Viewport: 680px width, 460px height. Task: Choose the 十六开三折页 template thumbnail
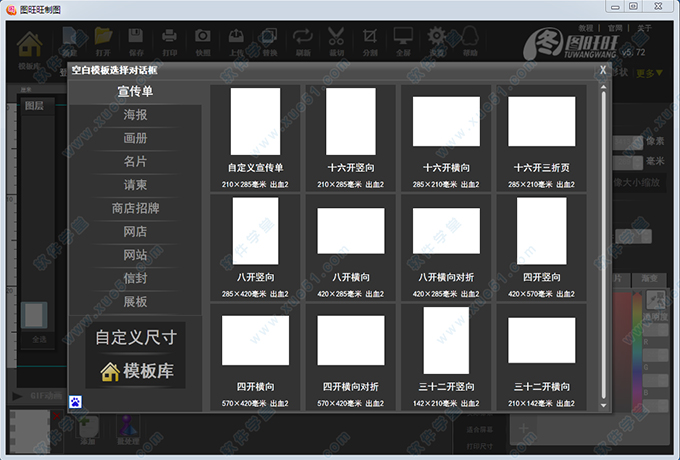(x=542, y=121)
